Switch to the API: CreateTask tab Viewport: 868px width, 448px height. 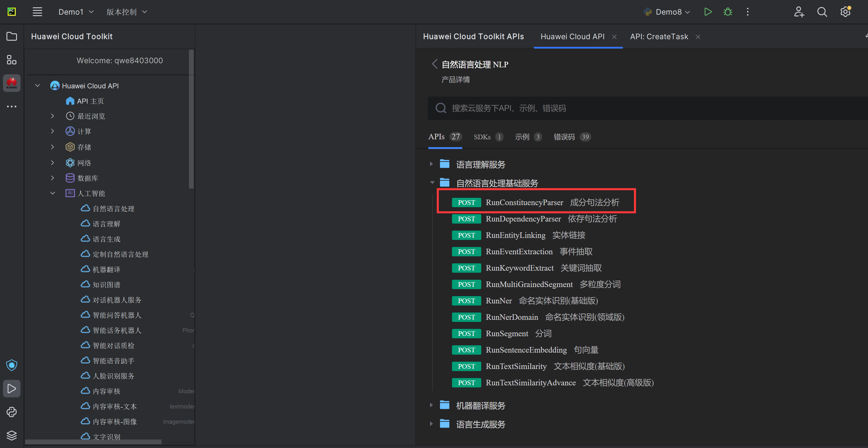tap(659, 36)
